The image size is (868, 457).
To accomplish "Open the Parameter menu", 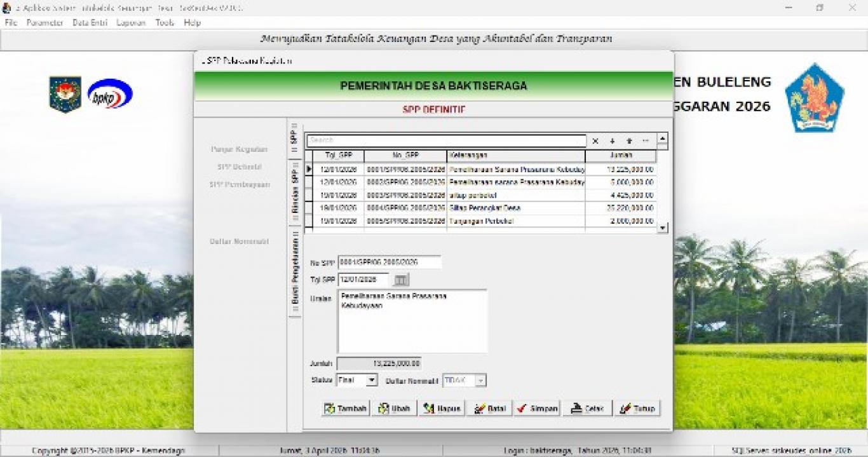I will [44, 22].
